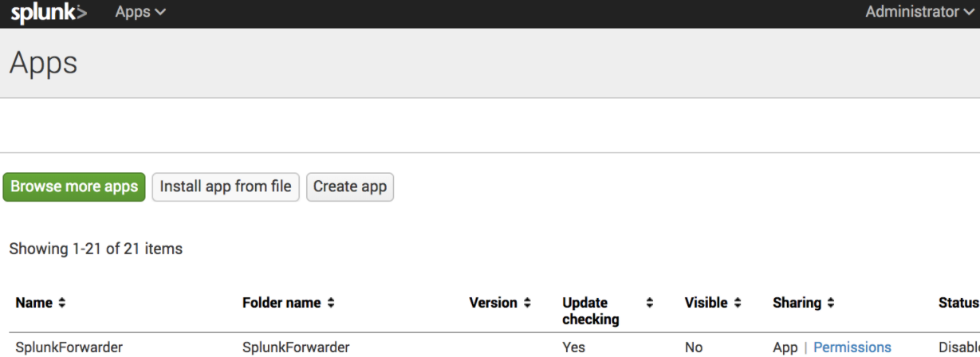This screenshot has width=980, height=357.
Task: Click the Create app button
Action: (x=350, y=186)
